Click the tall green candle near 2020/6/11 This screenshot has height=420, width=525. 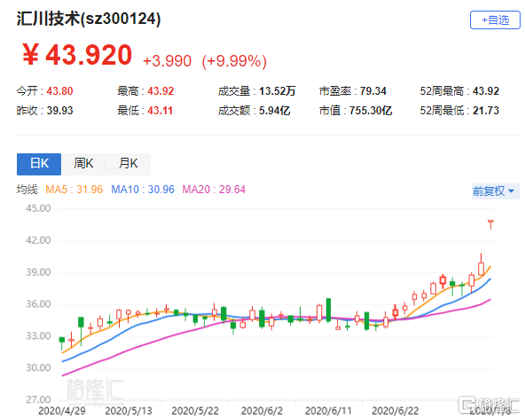click(328, 310)
